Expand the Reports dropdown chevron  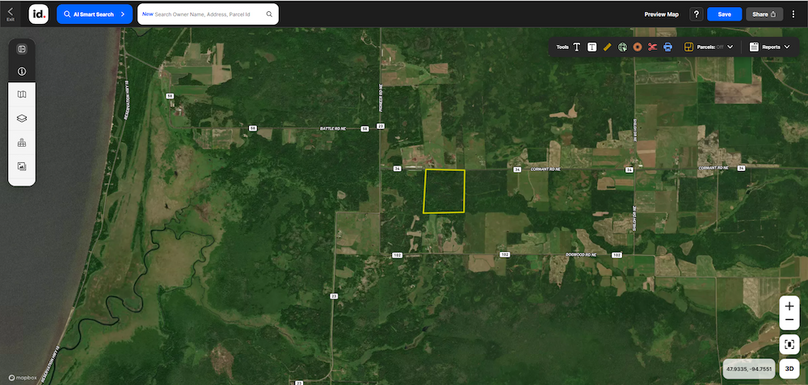(x=787, y=47)
